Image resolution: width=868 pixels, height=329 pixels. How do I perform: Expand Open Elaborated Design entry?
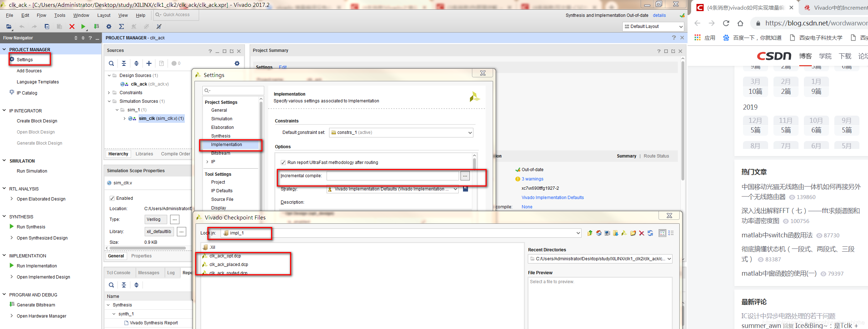12,199
